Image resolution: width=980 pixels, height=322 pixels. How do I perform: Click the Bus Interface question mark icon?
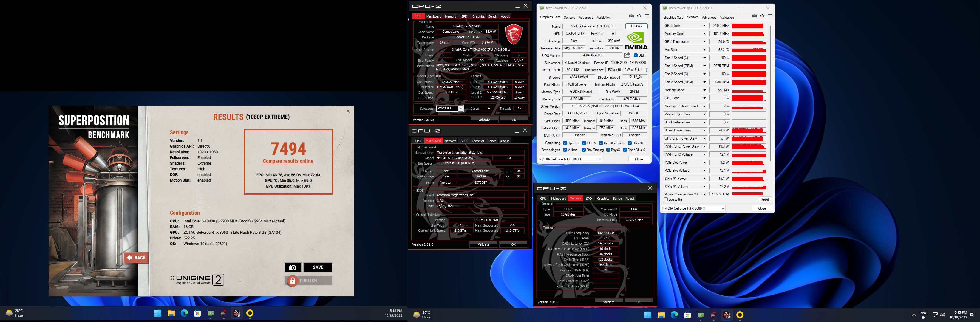646,70
